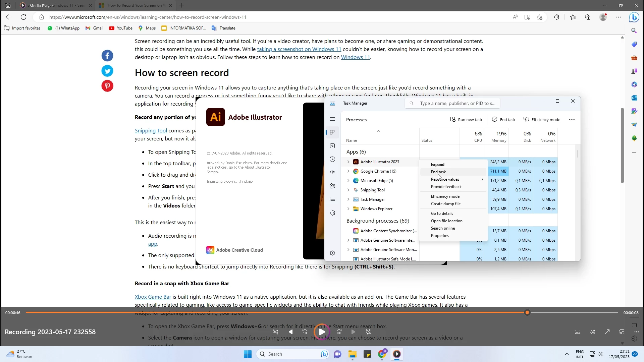Toggle repeat mode in Media Player
Image resolution: width=644 pixels, height=362 pixels.
pos(369,332)
